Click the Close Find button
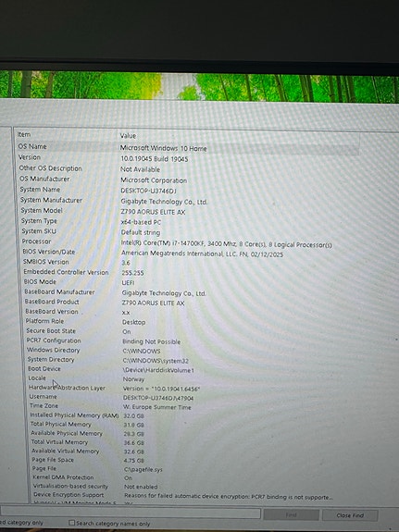Image resolution: width=399 pixels, height=532 pixels. click(350, 515)
